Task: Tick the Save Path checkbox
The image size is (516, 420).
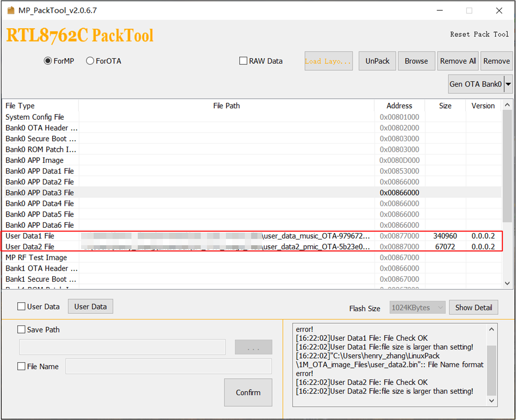Action: click(x=22, y=329)
